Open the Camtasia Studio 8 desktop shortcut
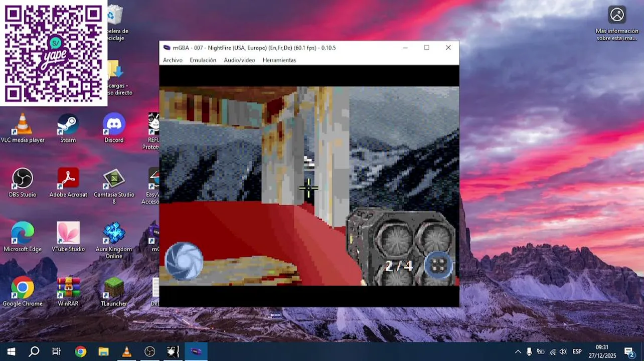This screenshot has height=361, width=644. pyautogui.click(x=114, y=186)
